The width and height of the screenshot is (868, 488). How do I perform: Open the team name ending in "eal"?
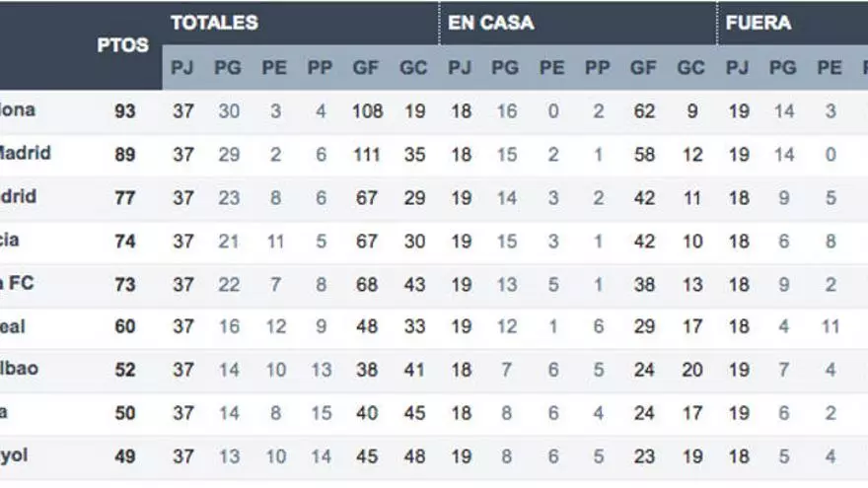click(x=18, y=326)
